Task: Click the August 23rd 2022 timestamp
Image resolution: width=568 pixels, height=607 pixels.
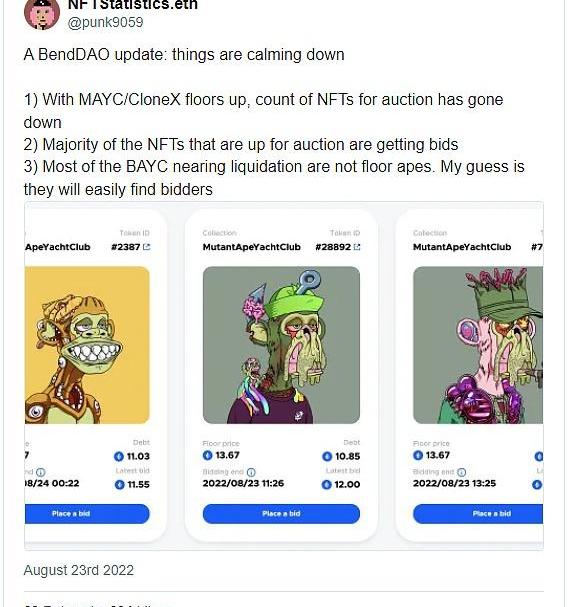Action: click(79, 570)
